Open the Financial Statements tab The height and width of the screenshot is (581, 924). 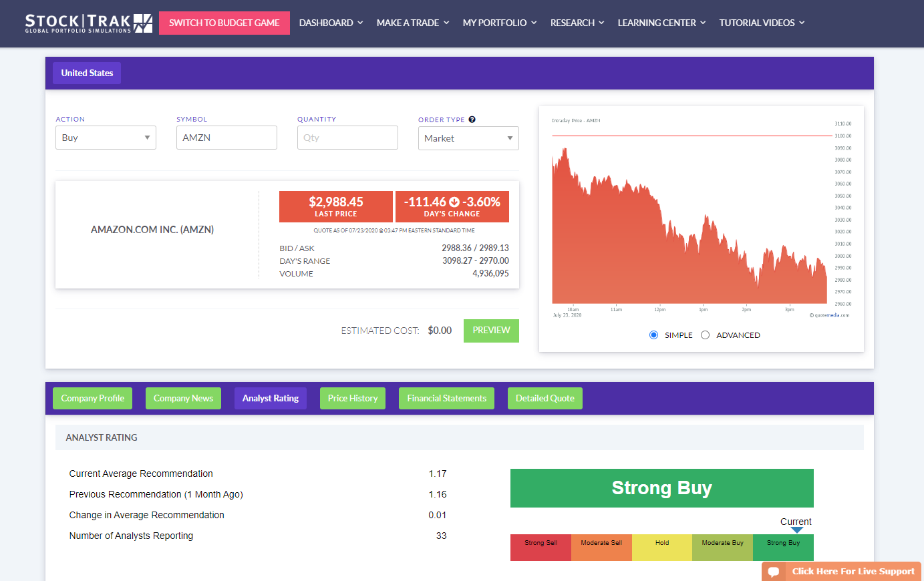point(447,398)
